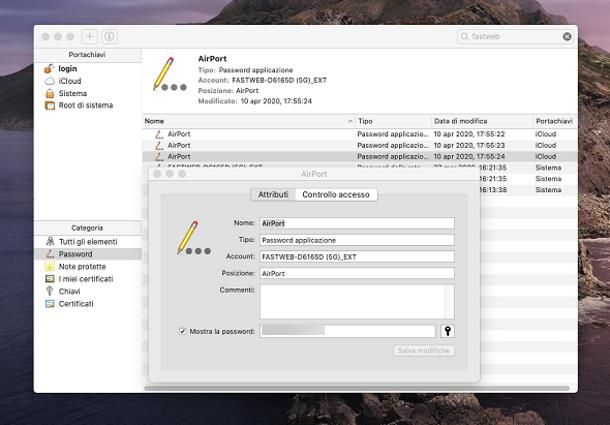The width and height of the screenshot is (610, 425).
Task: Click the Root di sistema folder icon
Action: click(x=50, y=105)
